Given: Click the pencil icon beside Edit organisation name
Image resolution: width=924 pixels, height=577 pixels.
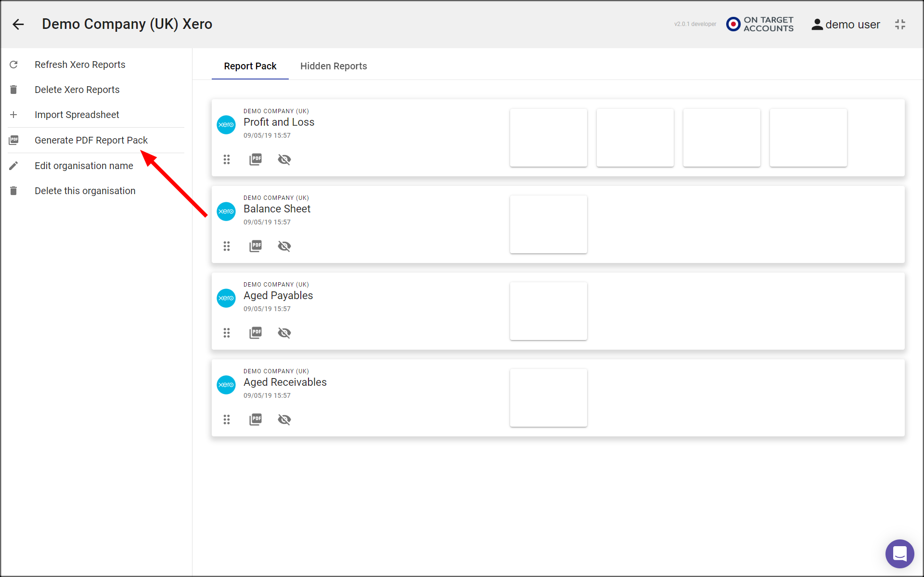Looking at the screenshot, I should pyautogui.click(x=13, y=166).
